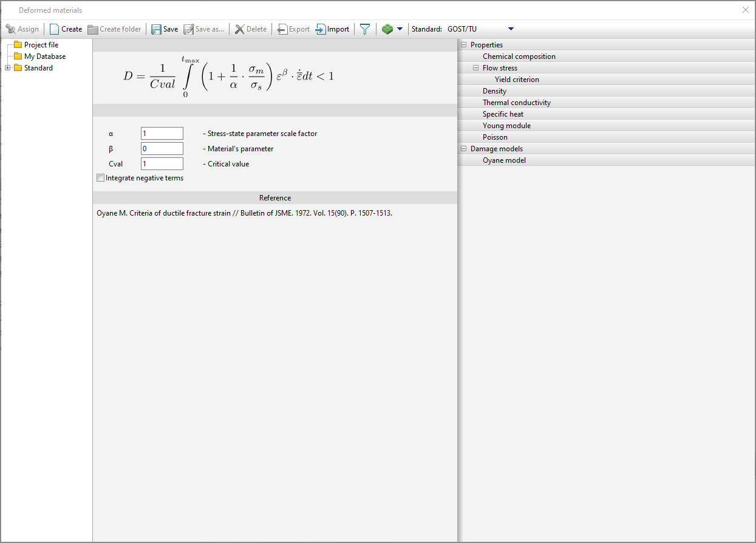756x543 pixels.
Task: Select the Project file folder
Action: 41,45
